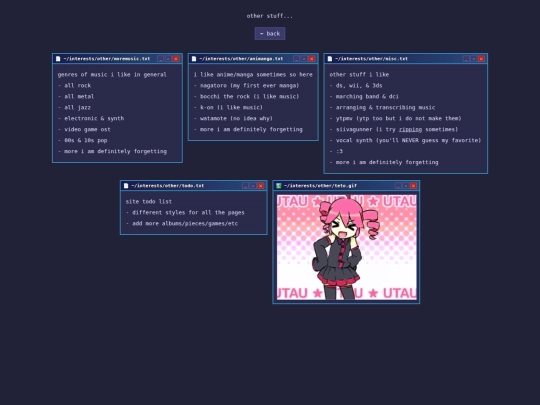Click the Teto UTAU gif image

[346, 247]
